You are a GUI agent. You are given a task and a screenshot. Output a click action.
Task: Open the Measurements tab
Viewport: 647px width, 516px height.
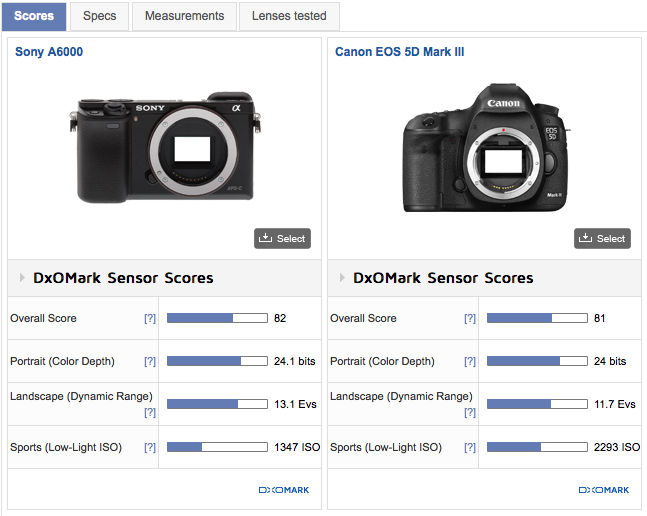coord(184,16)
